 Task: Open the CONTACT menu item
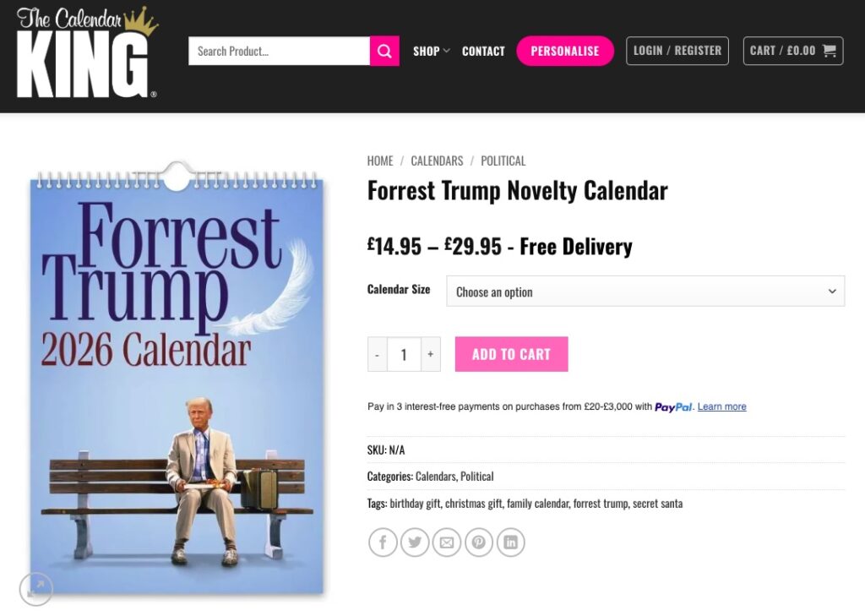point(482,51)
